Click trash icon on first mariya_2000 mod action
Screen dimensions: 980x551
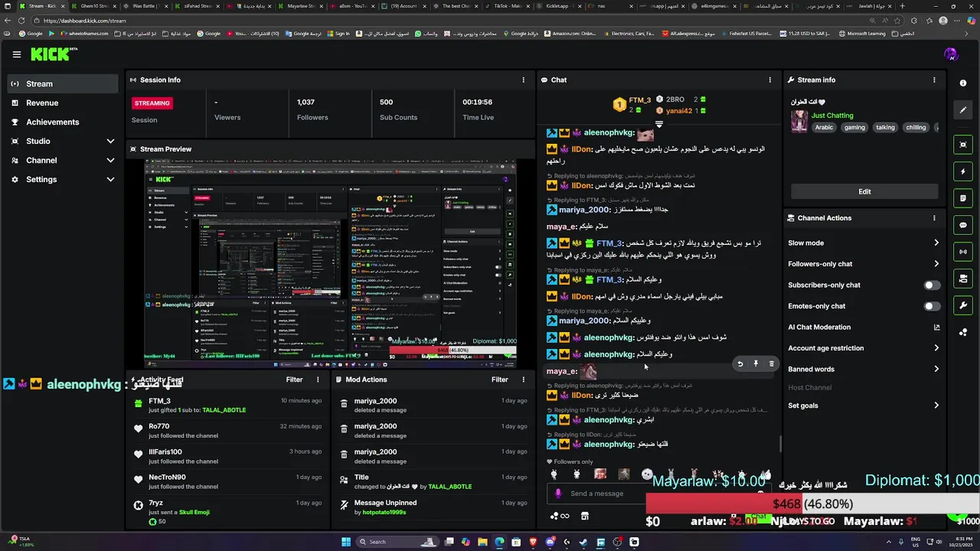(344, 405)
